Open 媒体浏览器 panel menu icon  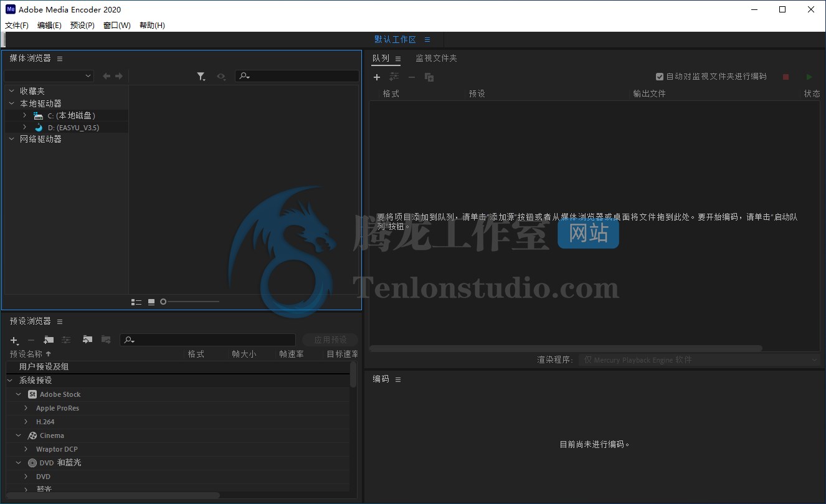[60, 59]
